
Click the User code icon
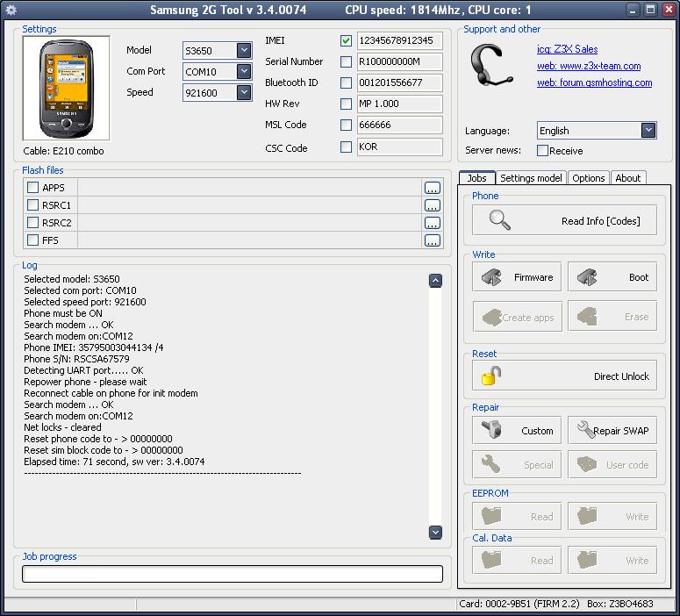point(587,464)
